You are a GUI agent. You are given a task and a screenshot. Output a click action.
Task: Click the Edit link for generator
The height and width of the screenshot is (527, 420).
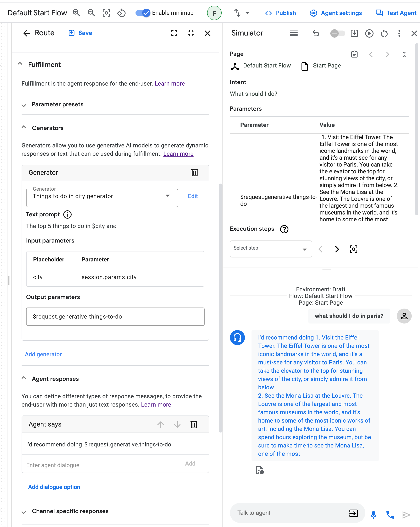pyautogui.click(x=193, y=196)
